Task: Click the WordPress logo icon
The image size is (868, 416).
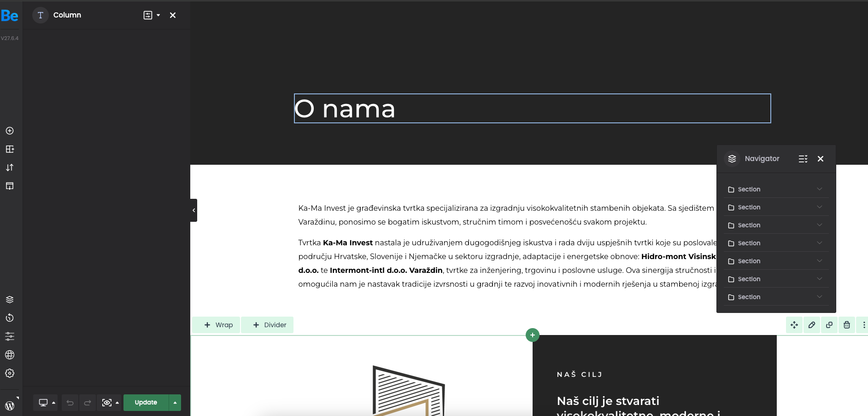Action: (10, 406)
